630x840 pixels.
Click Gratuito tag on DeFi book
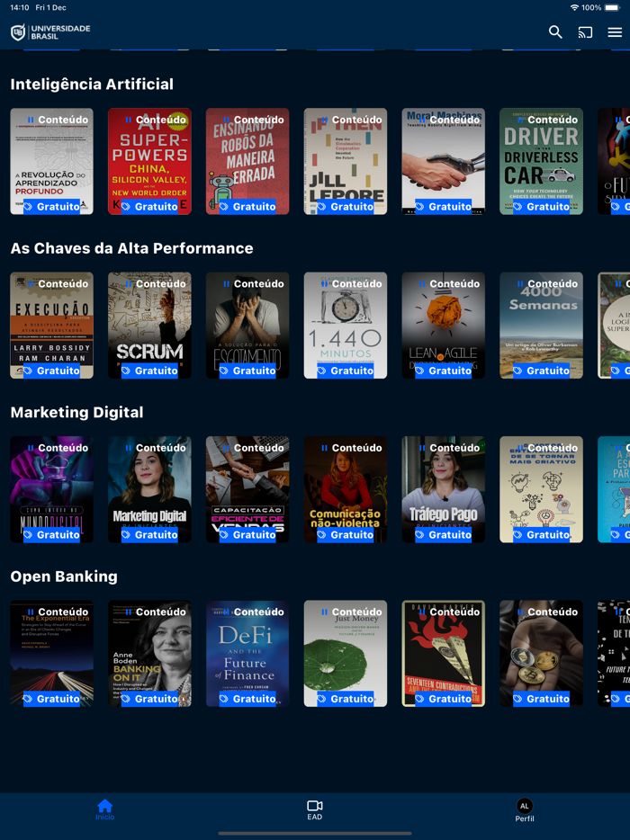coord(247,699)
